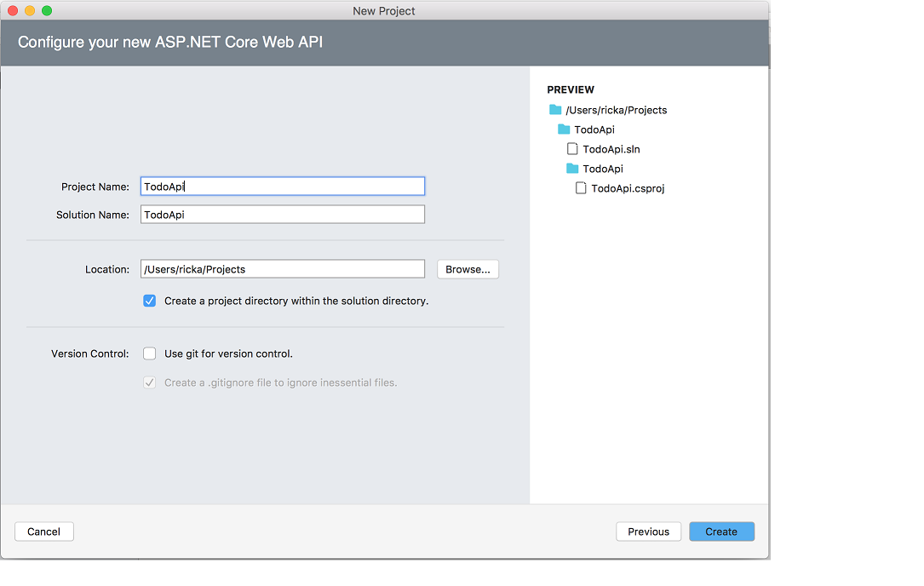The image size is (924, 586).
Task: Select TodoApi.sln in the preview tree
Action: pyautogui.click(x=611, y=149)
